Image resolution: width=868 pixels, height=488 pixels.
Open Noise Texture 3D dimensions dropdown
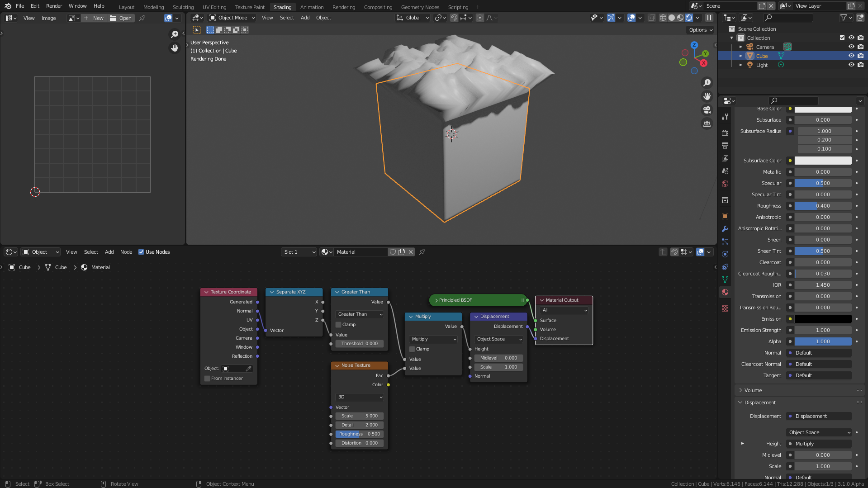click(x=360, y=397)
